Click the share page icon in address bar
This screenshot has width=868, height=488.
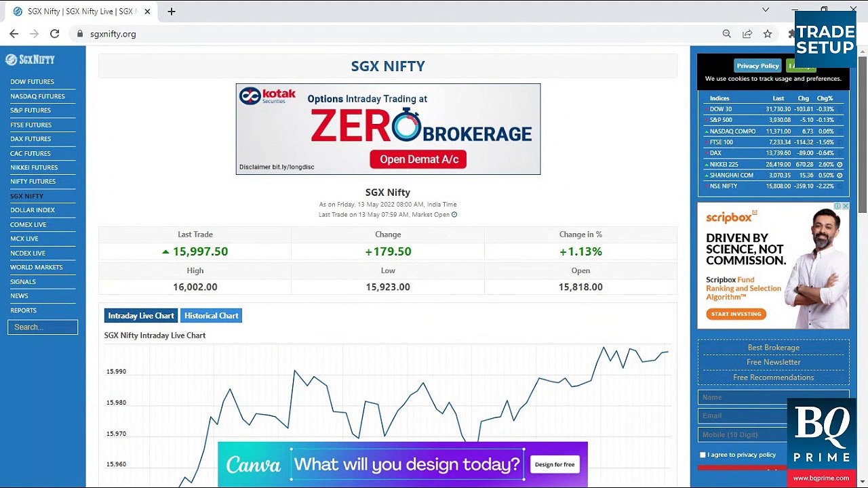(x=747, y=34)
